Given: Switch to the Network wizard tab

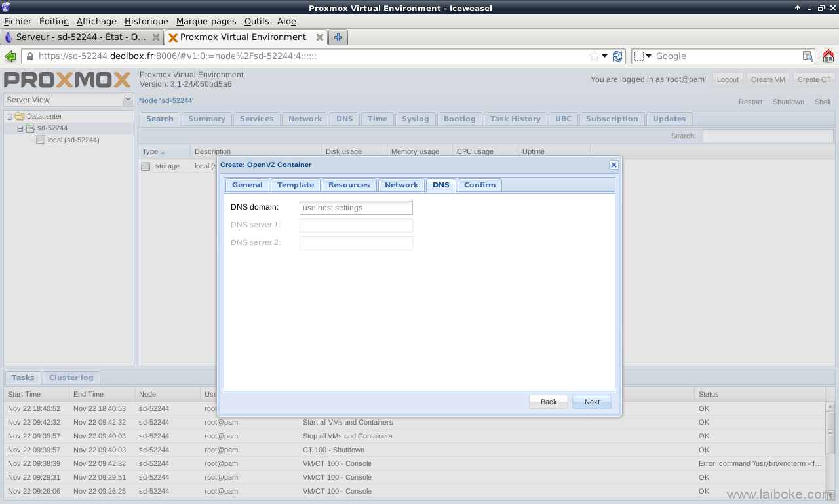Looking at the screenshot, I should tap(401, 185).
